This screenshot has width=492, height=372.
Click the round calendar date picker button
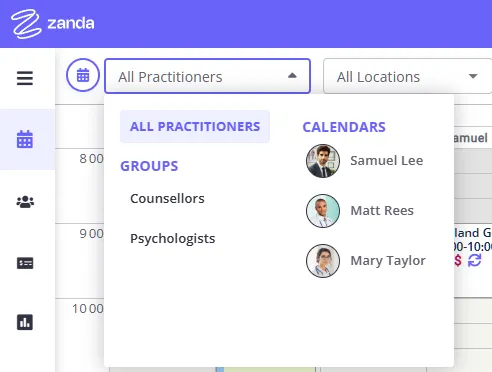[x=83, y=75]
